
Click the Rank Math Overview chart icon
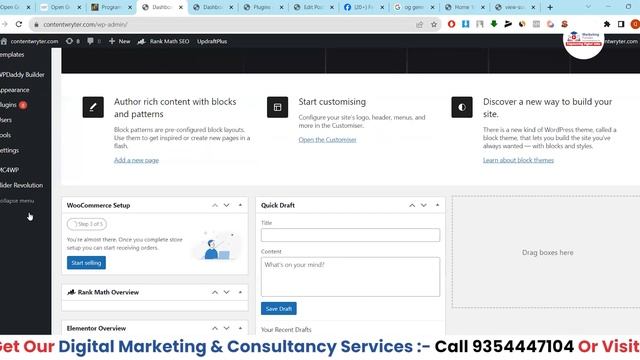coord(71,292)
